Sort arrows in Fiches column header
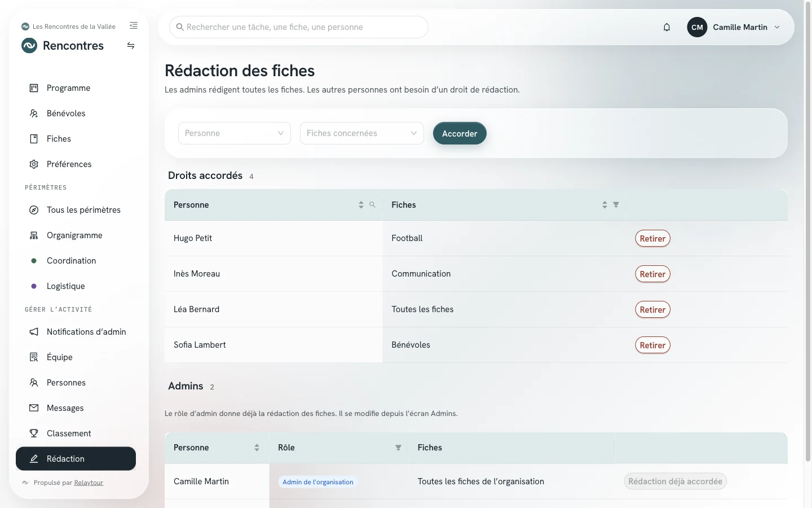The image size is (812, 508). tap(604, 205)
